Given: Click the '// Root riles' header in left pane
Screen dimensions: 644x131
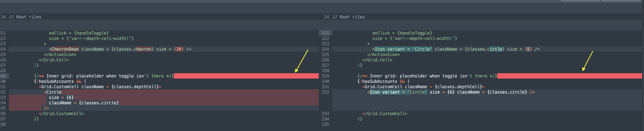Looking at the screenshot, I should click(x=25, y=17).
